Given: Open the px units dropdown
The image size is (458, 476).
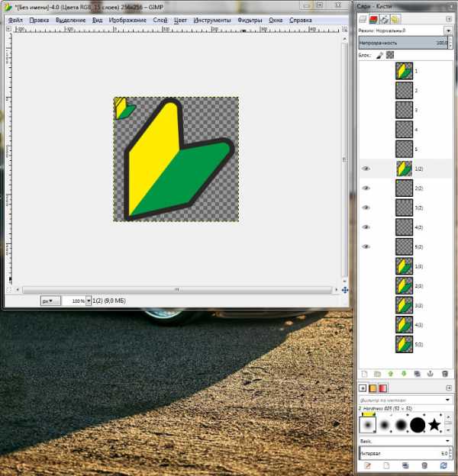Looking at the screenshot, I should [x=50, y=301].
